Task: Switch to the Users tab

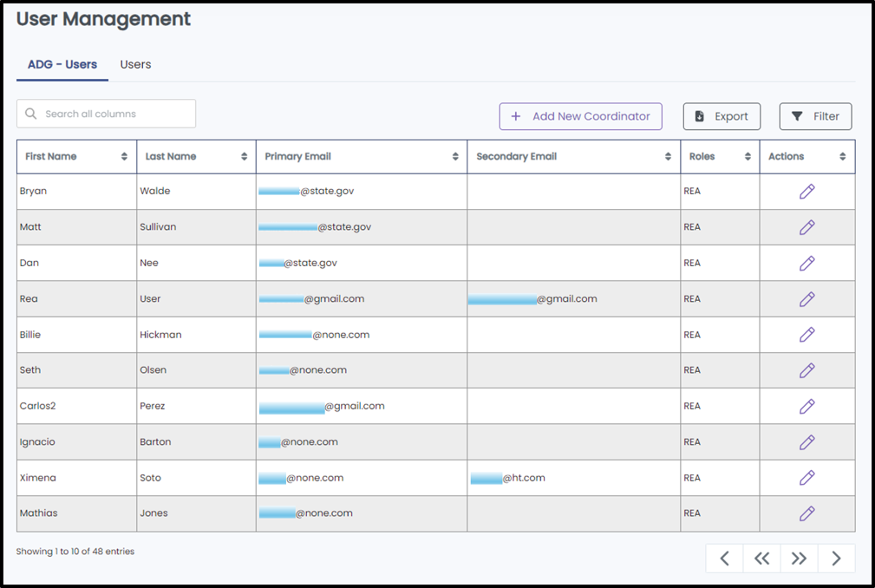Action: (x=135, y=65)
